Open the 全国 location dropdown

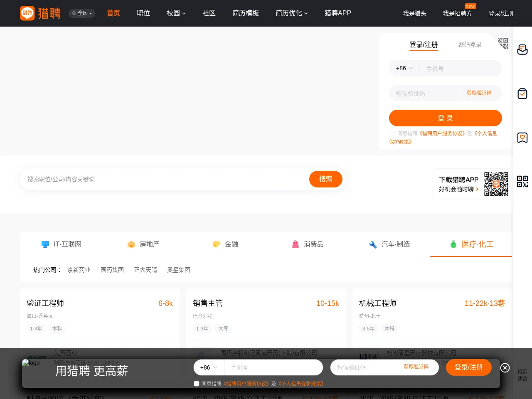pos(82,13)
